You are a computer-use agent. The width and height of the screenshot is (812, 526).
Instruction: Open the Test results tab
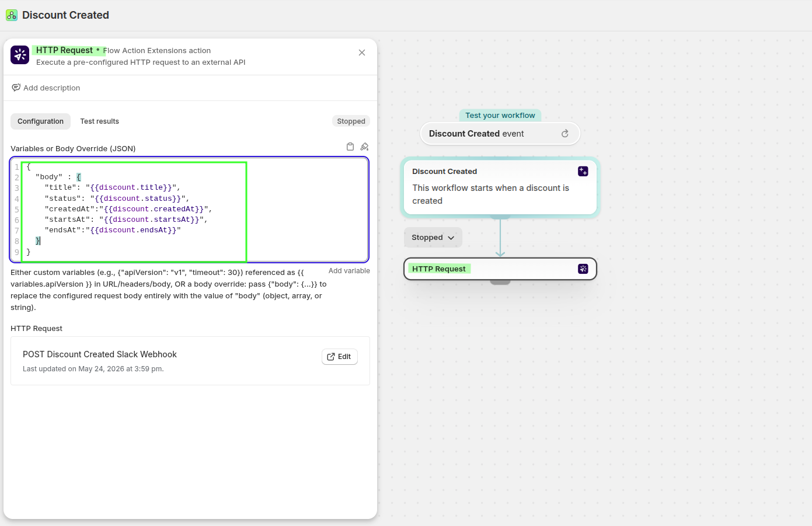99,121
